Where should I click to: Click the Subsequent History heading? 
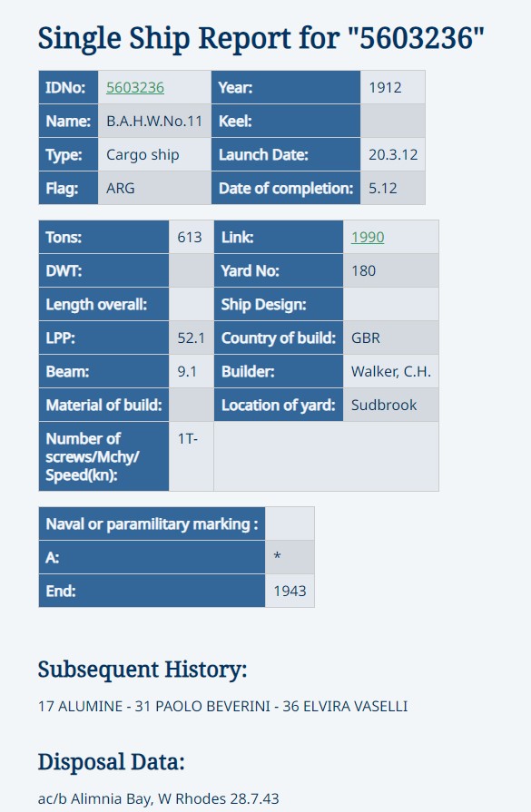coord(143,670)
